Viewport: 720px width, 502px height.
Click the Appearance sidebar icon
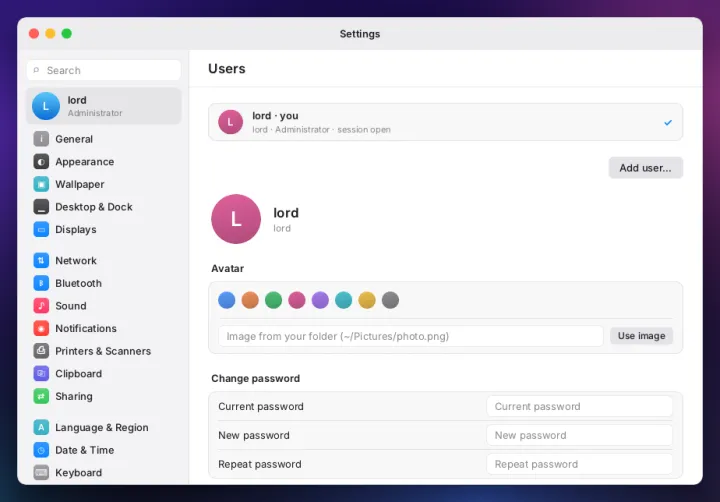[x=41, y=161]
